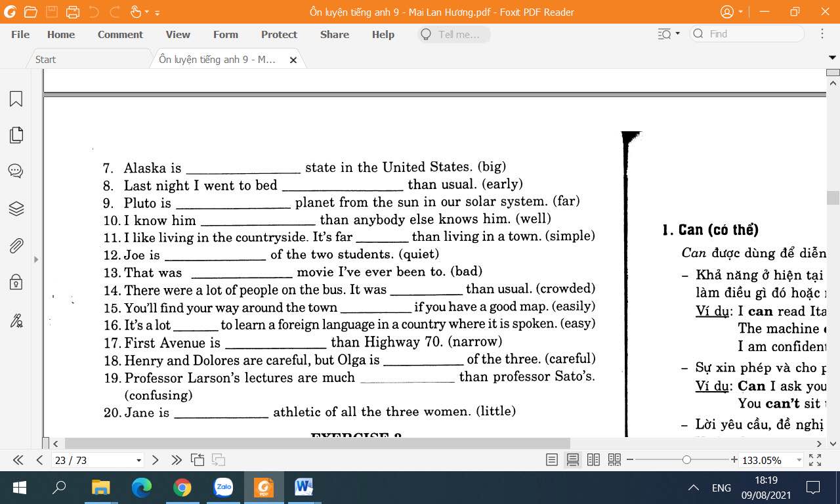Screen dimensions: 840x504
Task: Open Windows taskbar search
Action: [59, 488]
